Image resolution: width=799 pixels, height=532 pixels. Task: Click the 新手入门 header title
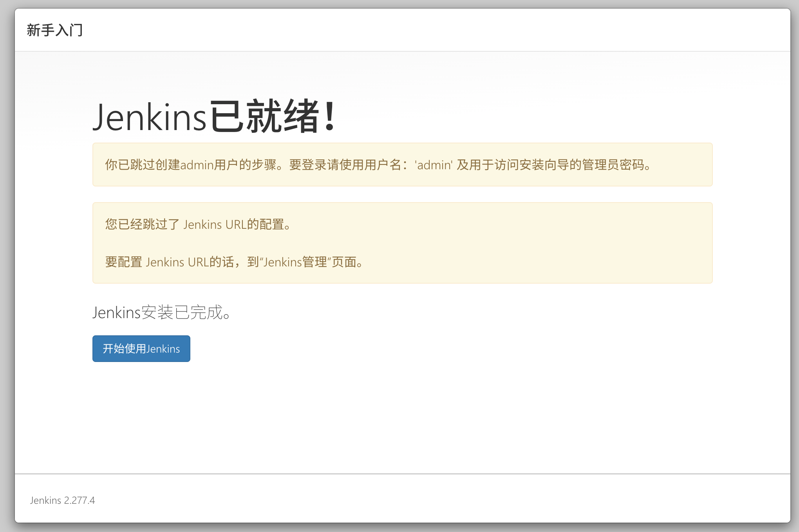point(55,30)
